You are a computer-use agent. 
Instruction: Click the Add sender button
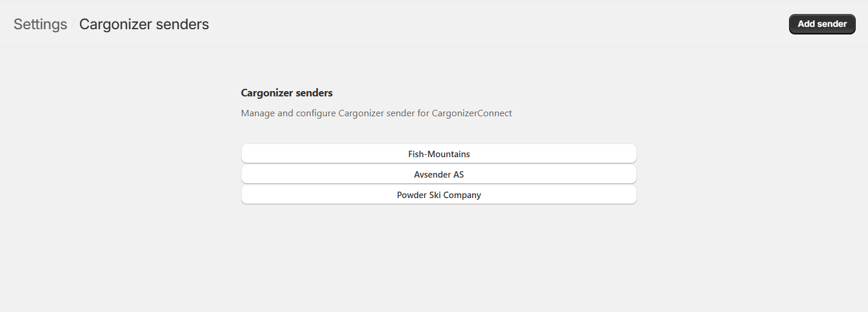pyautogui.click(x=822, y=24)
